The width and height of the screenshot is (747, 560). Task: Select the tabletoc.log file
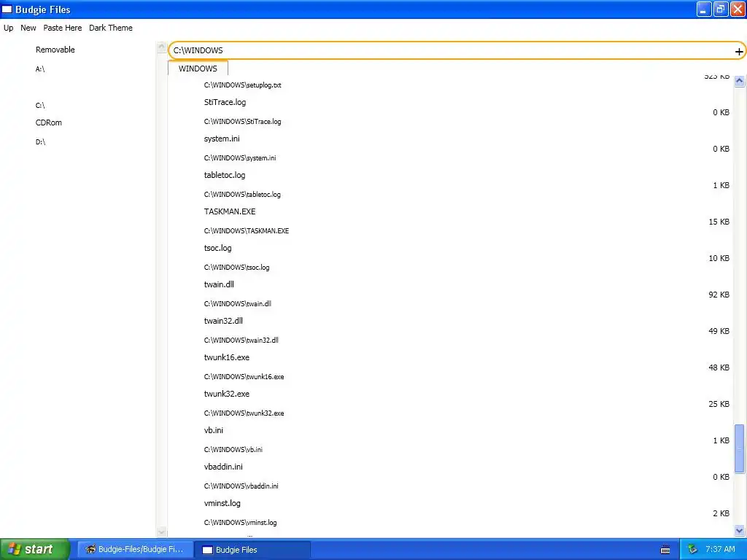pos(225,175)
